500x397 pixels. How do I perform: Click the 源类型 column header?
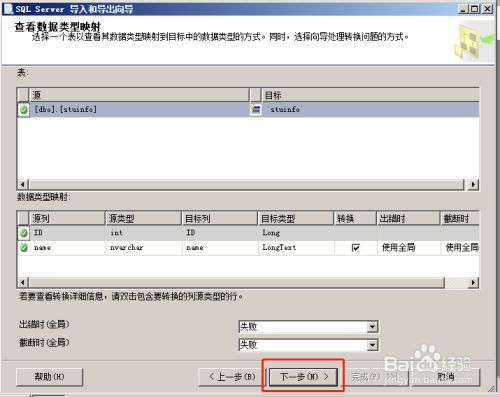(x=143, y=219)
